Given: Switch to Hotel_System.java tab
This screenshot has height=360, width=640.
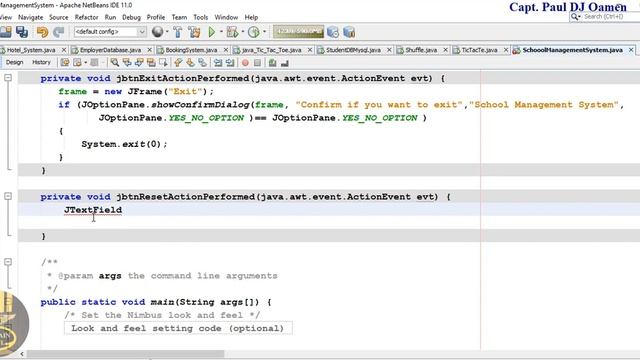Looking at the screenshot, I should [x=31, y=50].
